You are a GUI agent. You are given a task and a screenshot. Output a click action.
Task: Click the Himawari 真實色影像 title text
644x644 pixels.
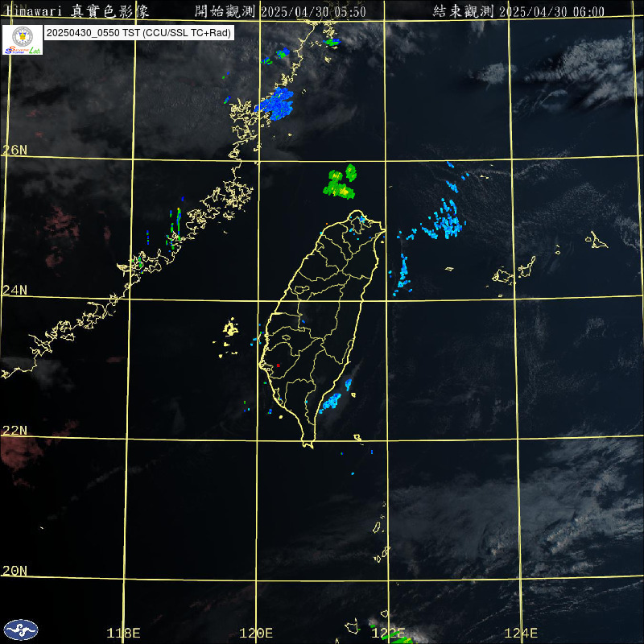[x=78, y=11]
